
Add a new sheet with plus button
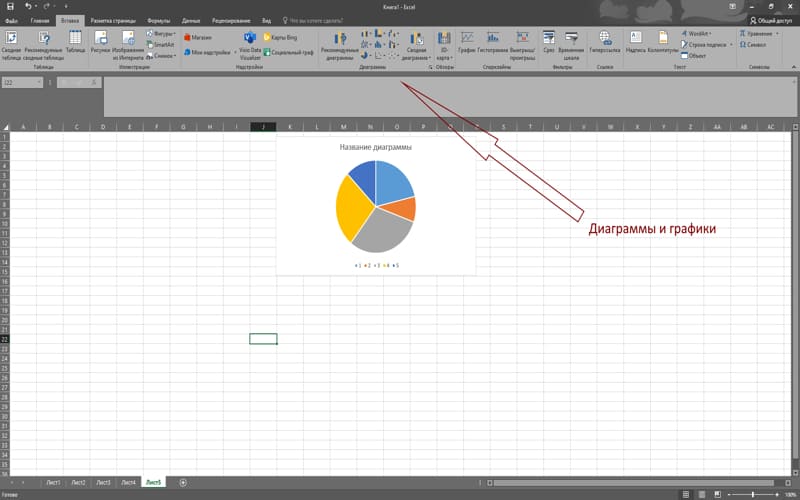183,483
